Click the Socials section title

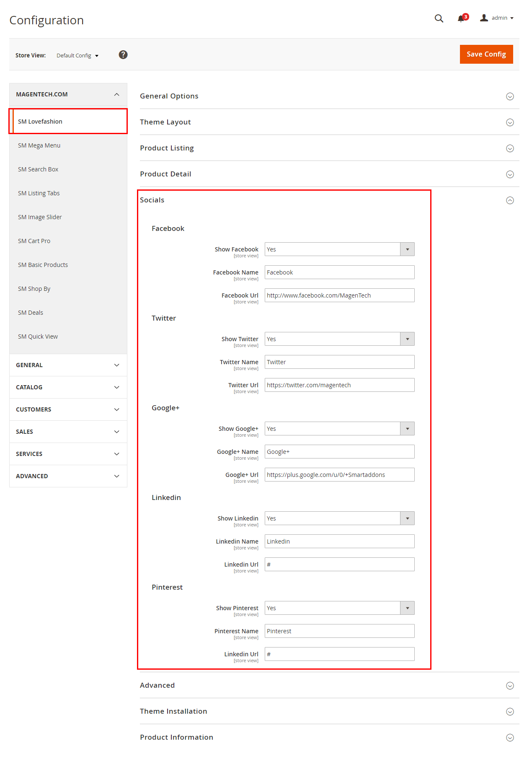coord(152,200)
